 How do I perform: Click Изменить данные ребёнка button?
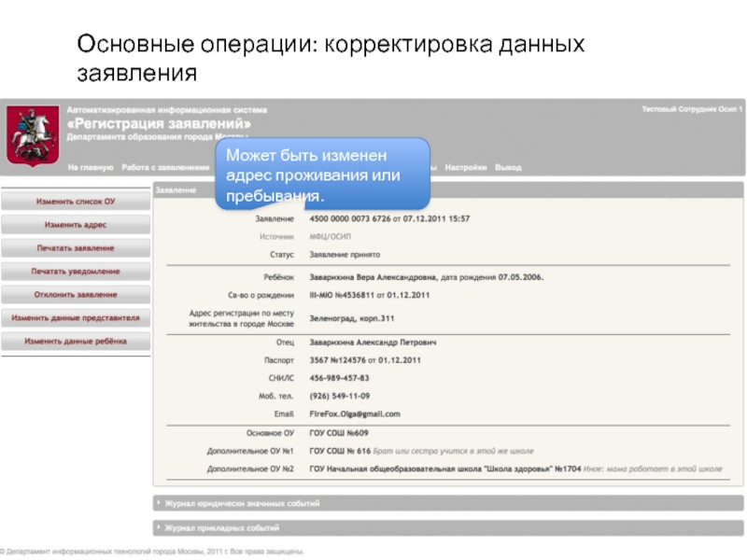coord(76,342)
